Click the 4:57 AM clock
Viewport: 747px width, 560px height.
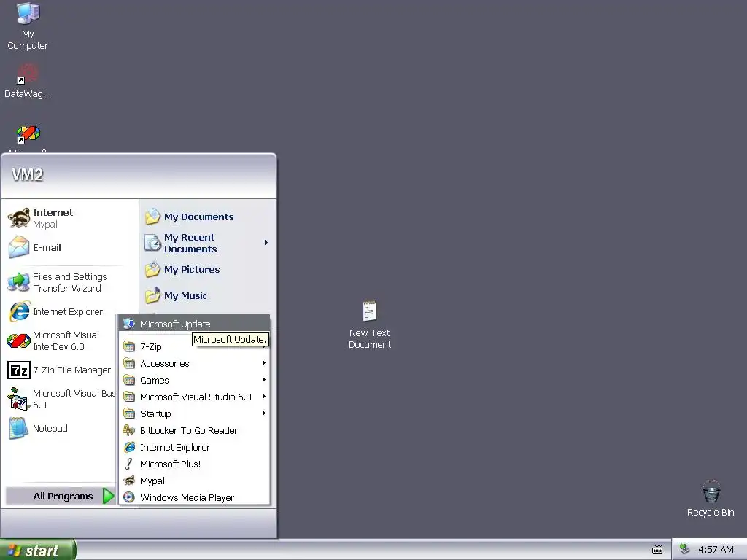pyautogui.click(x=716, y=550)
